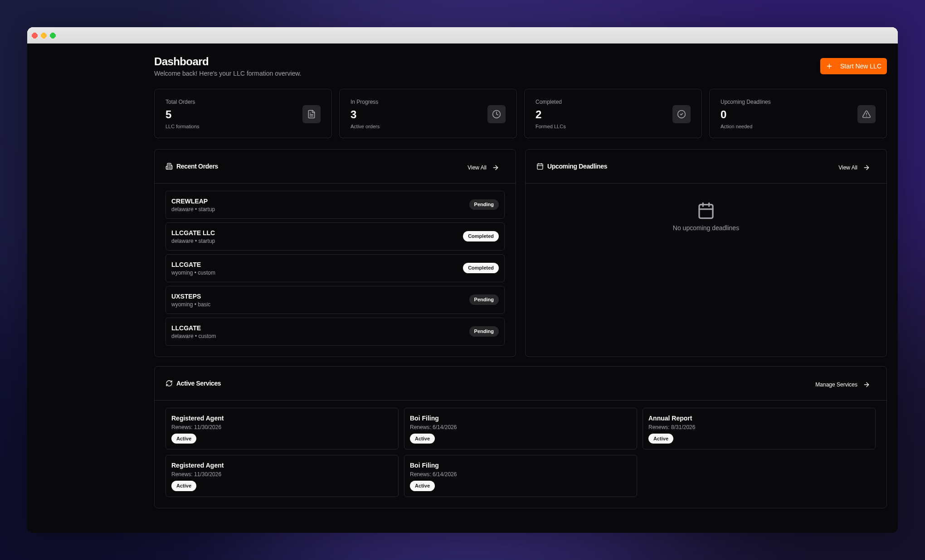Screen dimensions: 925x560
Task: Open Manage Services link
Action: pos(842,385)
